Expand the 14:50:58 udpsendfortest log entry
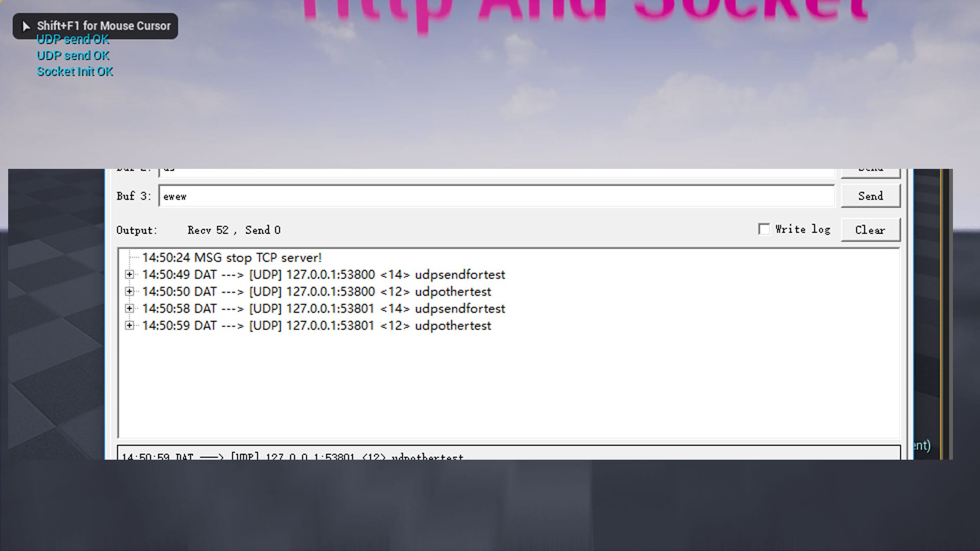The width and height of the screenshot is (980, 551). pos(130,308)
